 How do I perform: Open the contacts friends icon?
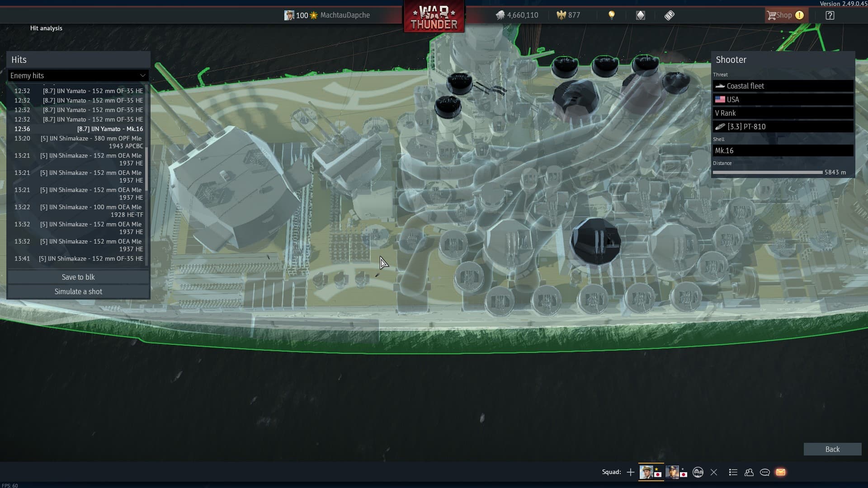[x=749, y=472]
